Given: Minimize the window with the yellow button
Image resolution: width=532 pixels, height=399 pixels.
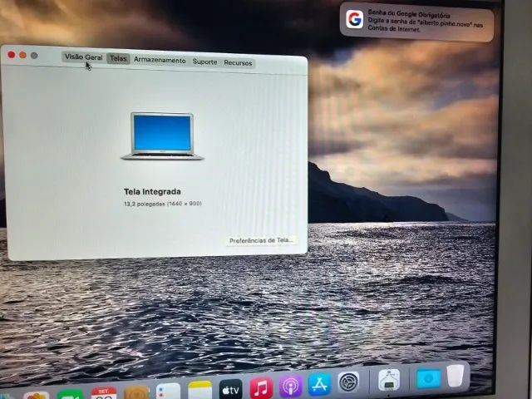Looking at the screenshot, I should coord(22,55).
